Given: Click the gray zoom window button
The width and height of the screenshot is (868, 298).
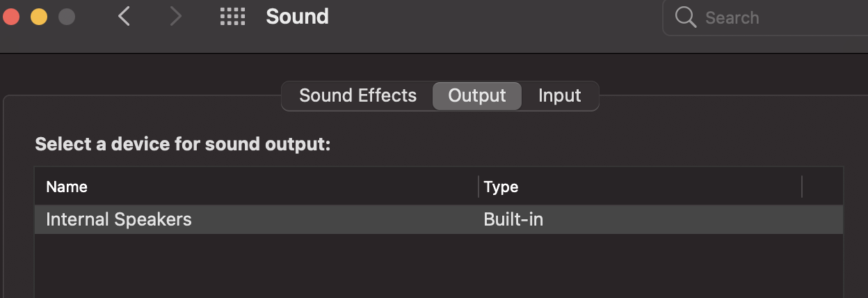Looking at the screenshot, I should [67, 17].
